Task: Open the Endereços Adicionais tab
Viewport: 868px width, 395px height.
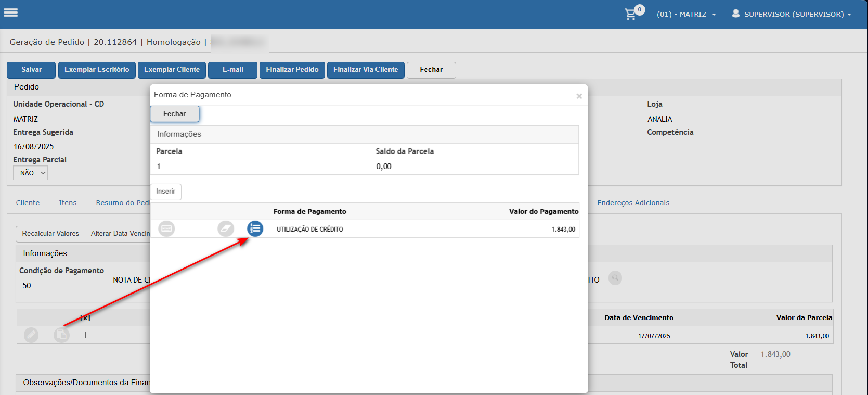Action: coord(633,202)
